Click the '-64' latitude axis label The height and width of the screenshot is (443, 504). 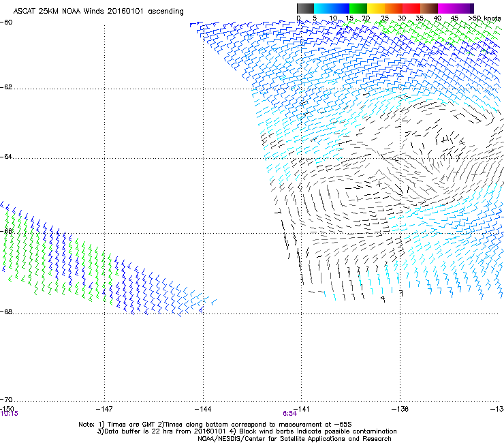(6, 157)
